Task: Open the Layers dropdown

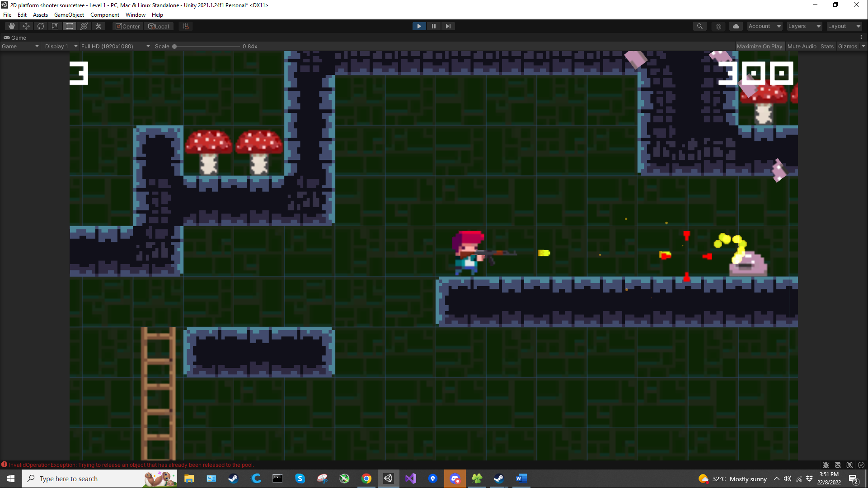Action: (x=804, y=26)
